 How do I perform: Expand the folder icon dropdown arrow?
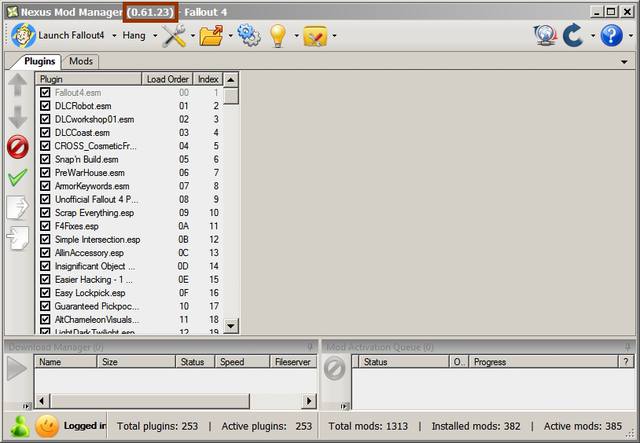[x=230, y=36]
